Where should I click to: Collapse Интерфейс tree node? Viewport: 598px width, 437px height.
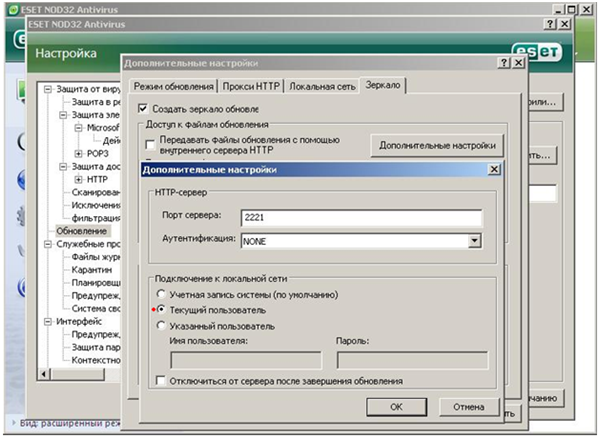(48, 322)
